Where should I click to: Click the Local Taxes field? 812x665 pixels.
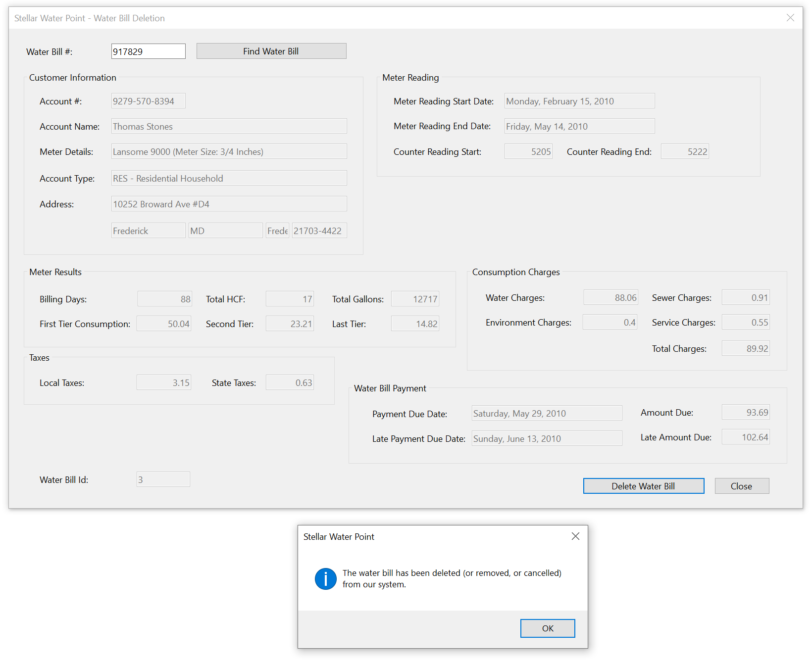(x=164, y=382)
